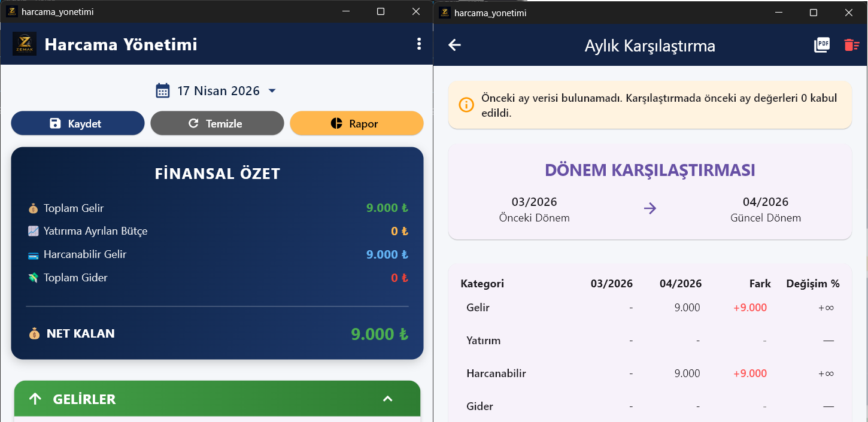Open the three-dot menu in Harcama Yönetimi
This screenshot has height=422, width=868.
[x=418, y=44]
